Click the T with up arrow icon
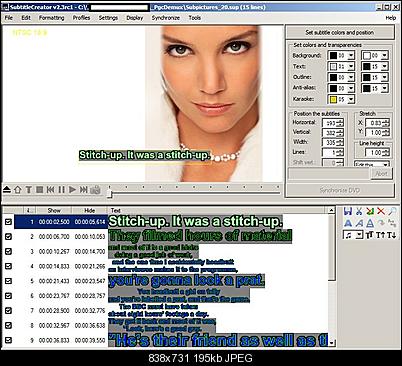The image size is (402, 366). tap(380, 235)
